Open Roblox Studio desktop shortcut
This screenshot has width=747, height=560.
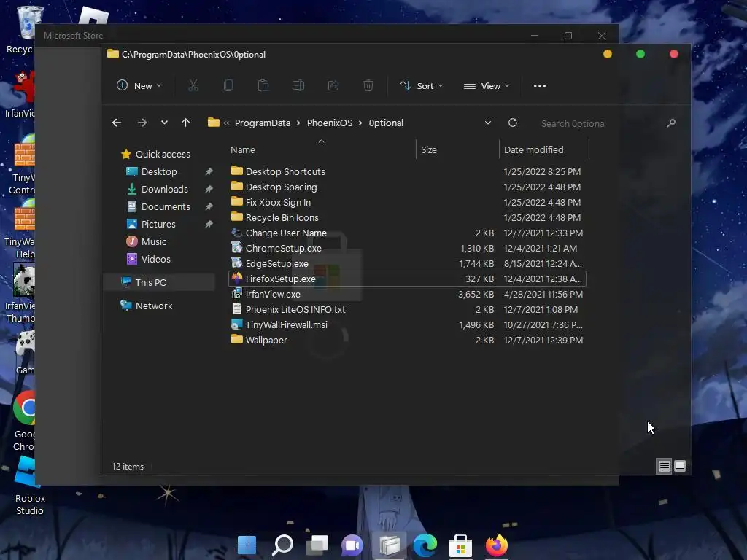pos(29,486)
